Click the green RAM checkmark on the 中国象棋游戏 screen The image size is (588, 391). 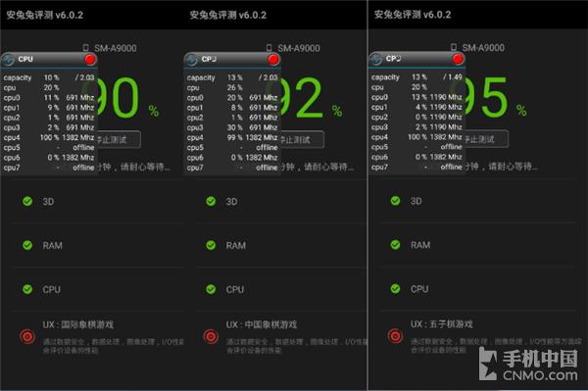click(x=211, y=245)
